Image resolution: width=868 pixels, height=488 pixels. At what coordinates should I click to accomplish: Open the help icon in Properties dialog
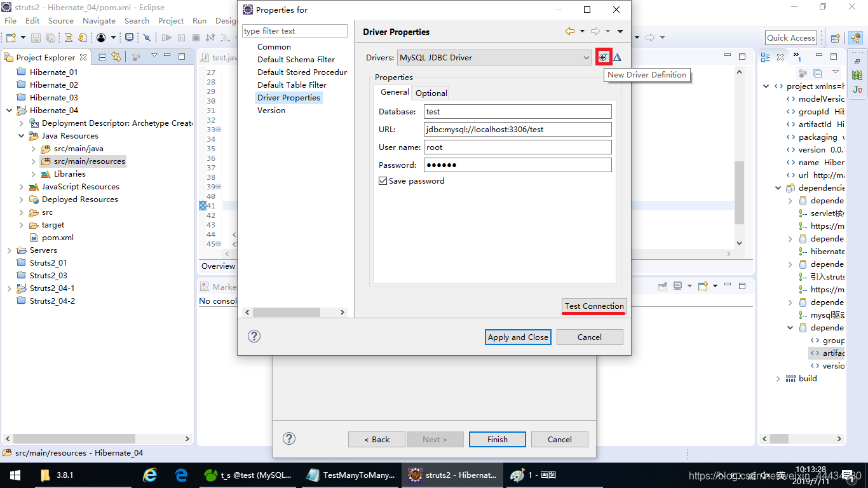click(254, 336)
